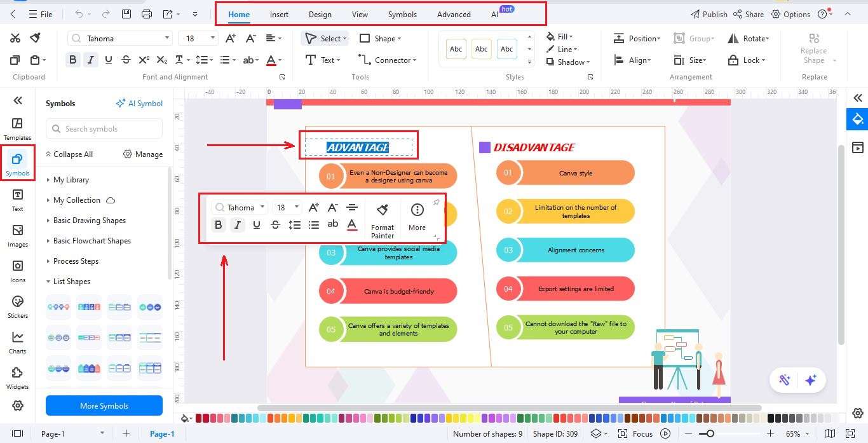Screen dimensions: 868x443
Task: Click the presentation play icon on right sidebar
Action: click(858, 147)
